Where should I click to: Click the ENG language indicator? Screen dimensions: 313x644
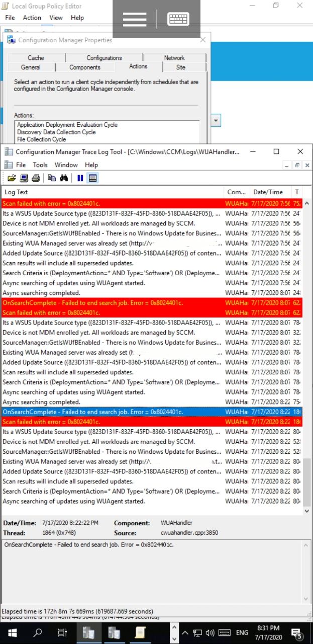(x=242, y=633)
